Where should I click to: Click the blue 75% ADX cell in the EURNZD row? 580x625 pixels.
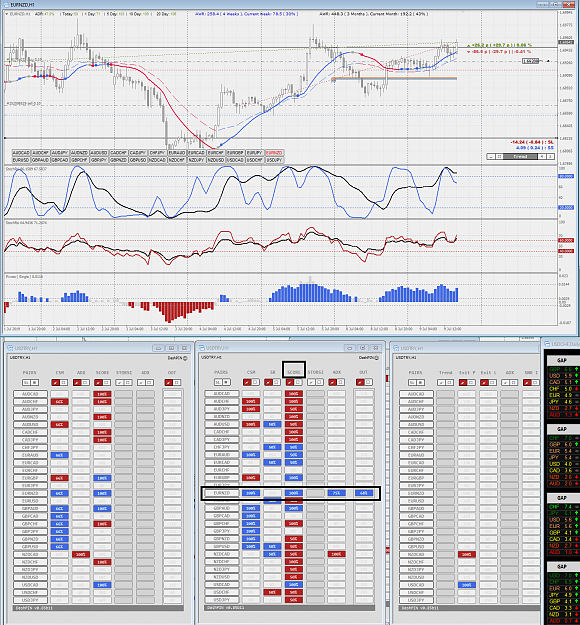click(x=336, y=493)
